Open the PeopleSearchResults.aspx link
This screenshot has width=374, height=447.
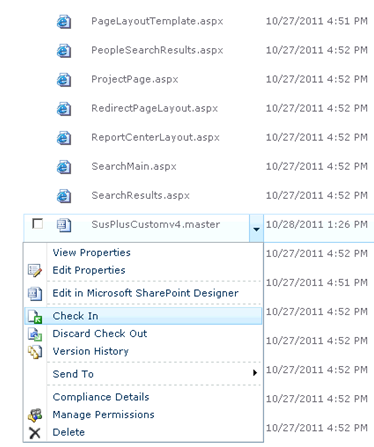157,50
